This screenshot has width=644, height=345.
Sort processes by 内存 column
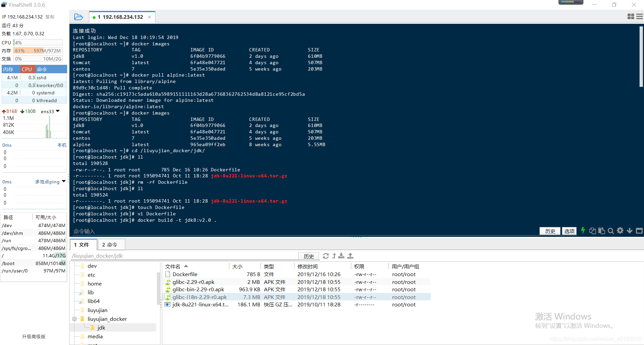(10, 70)
